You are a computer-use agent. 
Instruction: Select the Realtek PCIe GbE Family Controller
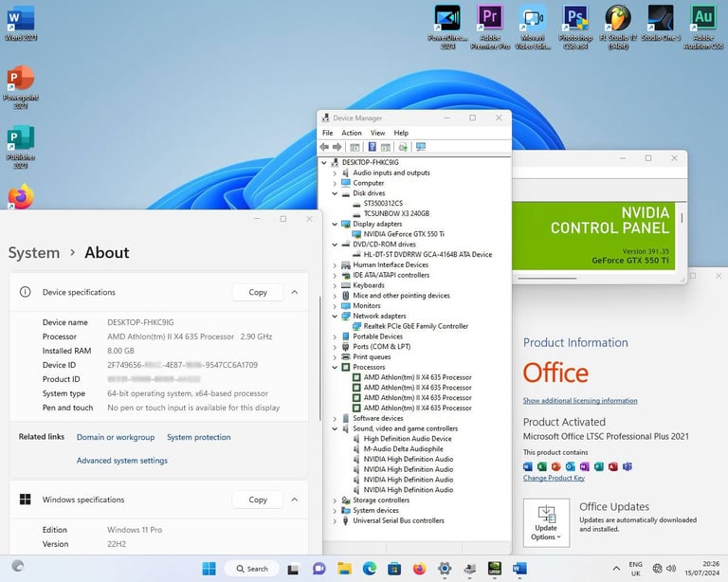tap(415, 326)
